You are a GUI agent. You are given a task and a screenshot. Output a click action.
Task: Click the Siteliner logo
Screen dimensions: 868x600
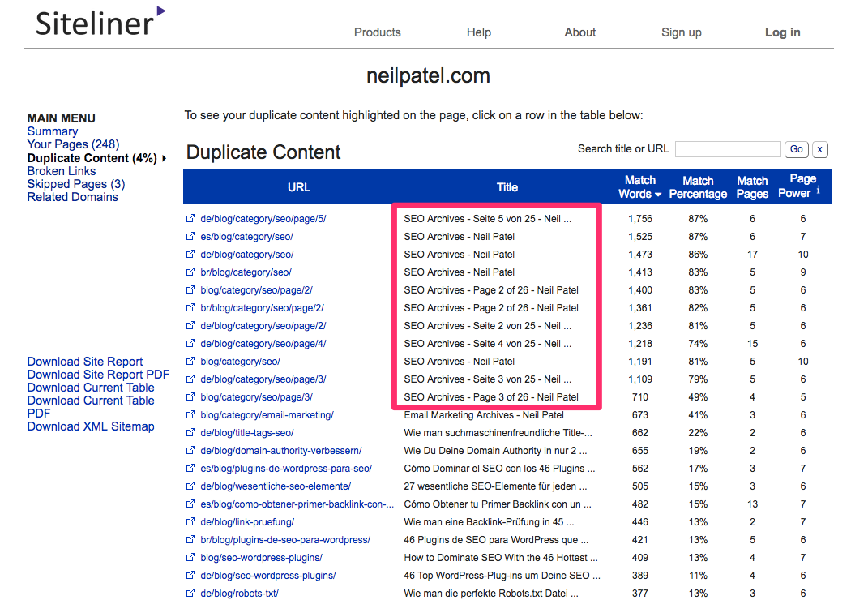coord(100,22)
